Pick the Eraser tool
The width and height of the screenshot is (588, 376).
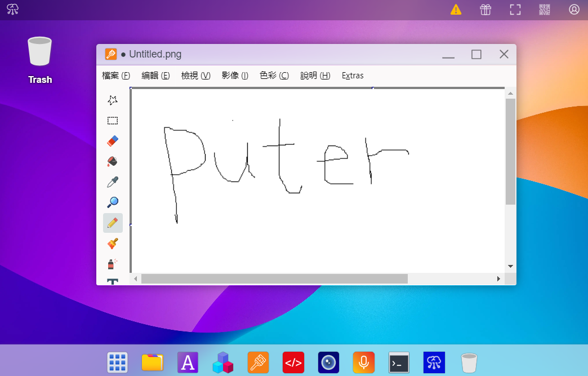[112, 140]
